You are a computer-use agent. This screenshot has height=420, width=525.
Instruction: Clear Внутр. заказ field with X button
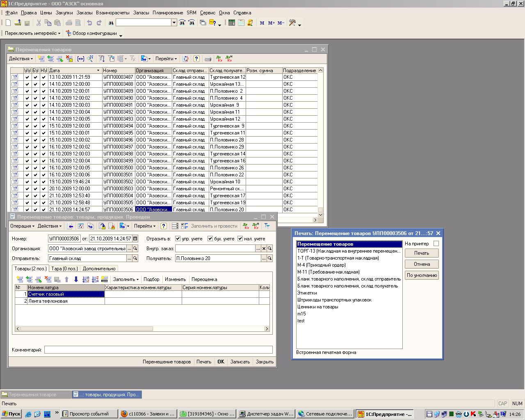[264, 249]
